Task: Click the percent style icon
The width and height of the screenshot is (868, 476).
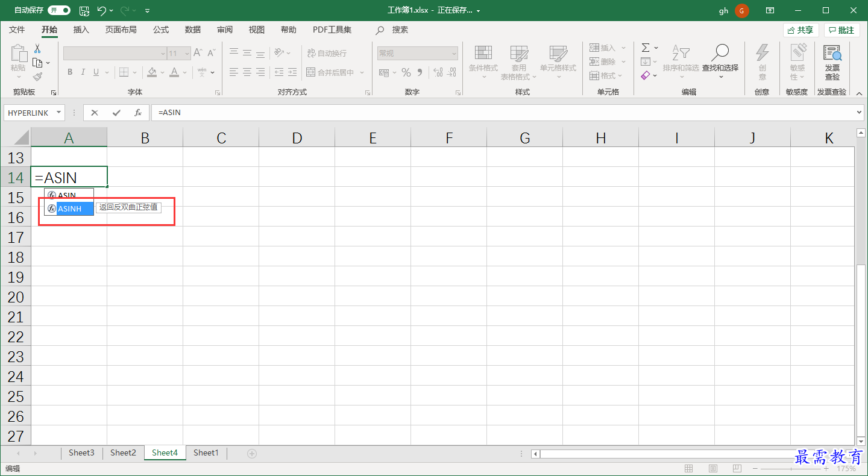Action: tap(406, 72)
